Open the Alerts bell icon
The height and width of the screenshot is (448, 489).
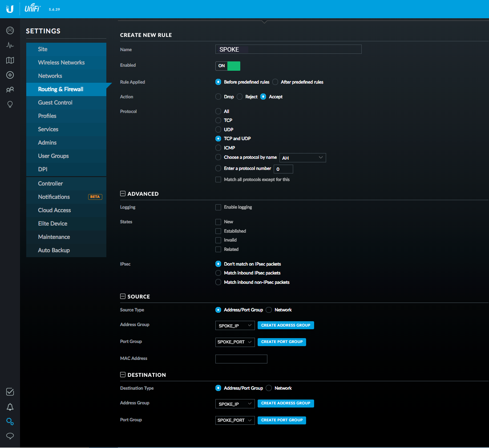click(x=10, y=407)
